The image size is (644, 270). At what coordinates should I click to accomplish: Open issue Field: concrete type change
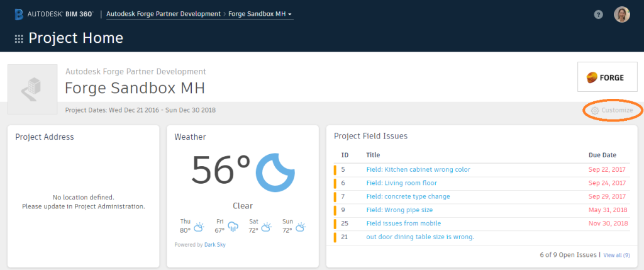coord(408,196)
